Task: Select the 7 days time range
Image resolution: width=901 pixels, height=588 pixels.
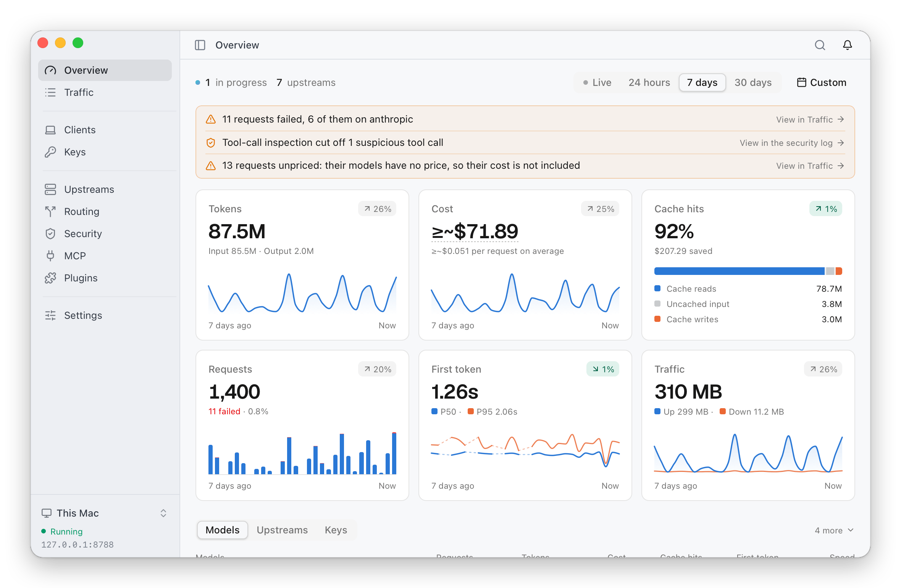Action: tap(702, 82)
